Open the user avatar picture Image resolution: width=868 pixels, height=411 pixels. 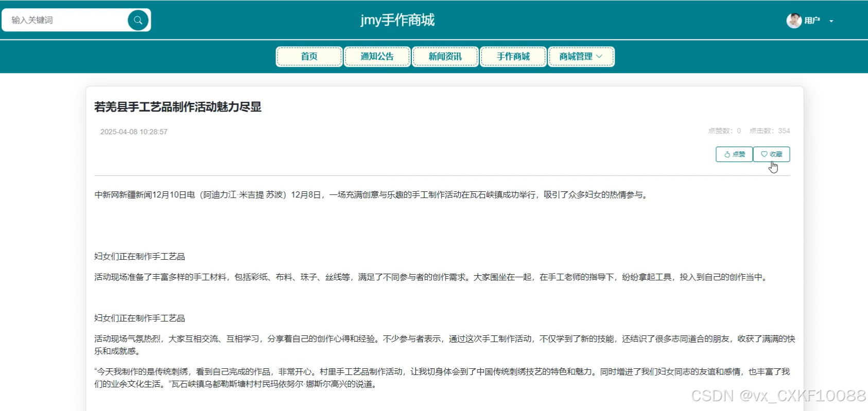(x=794, y=21)
